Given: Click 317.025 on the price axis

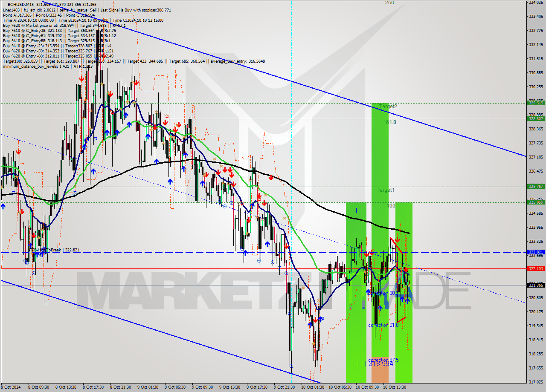Looking at the screenshot, I should click(536, 382).
